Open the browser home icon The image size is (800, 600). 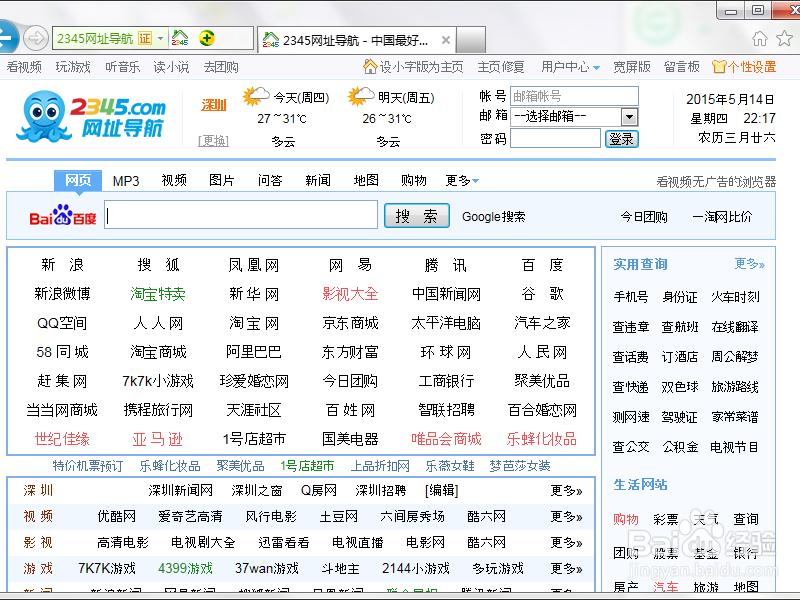[x=760, y=38]
